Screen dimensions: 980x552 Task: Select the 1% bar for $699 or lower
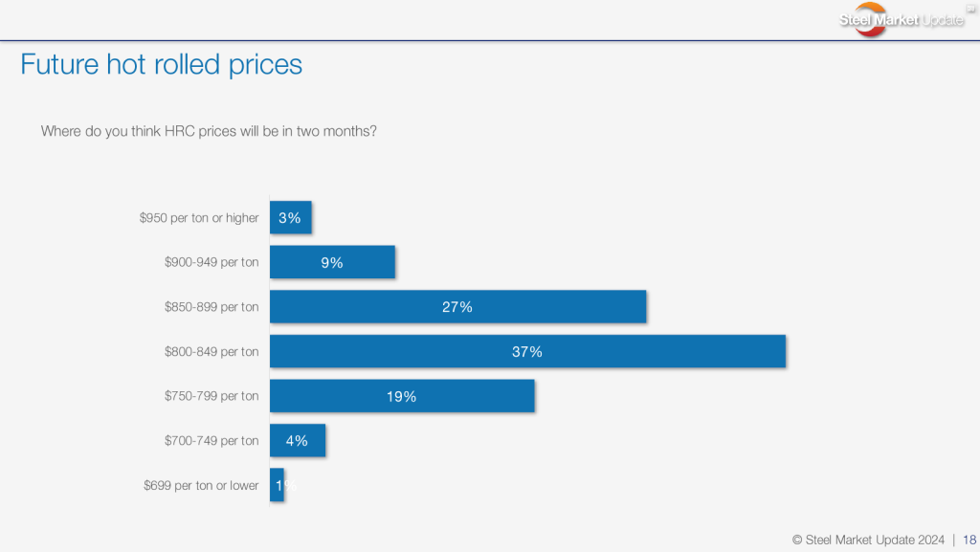coord(277,485)
